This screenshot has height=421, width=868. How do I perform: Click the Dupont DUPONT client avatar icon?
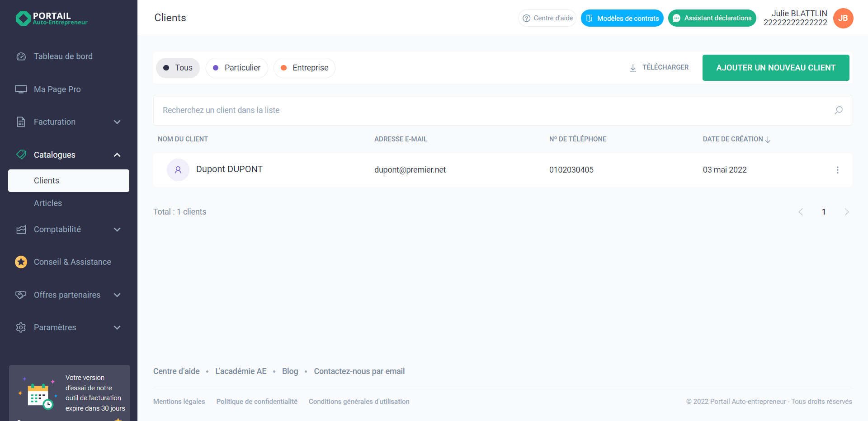tap(178, 170)
